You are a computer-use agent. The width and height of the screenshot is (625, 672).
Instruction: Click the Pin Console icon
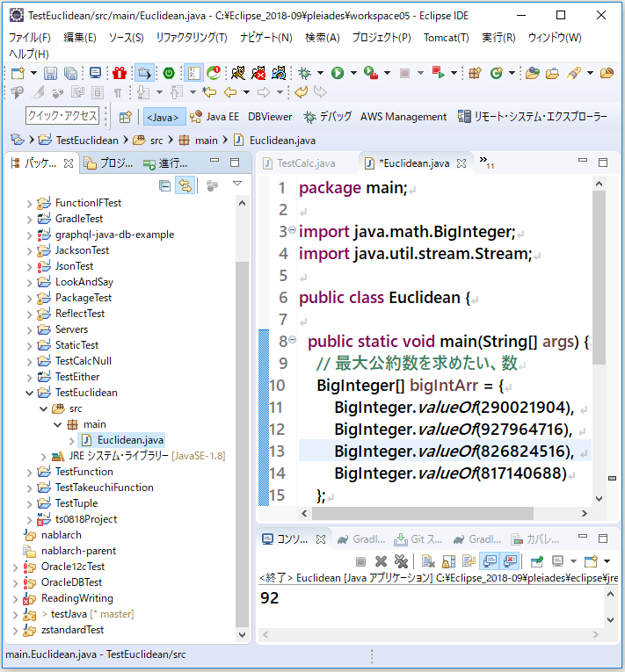[536, 561]
